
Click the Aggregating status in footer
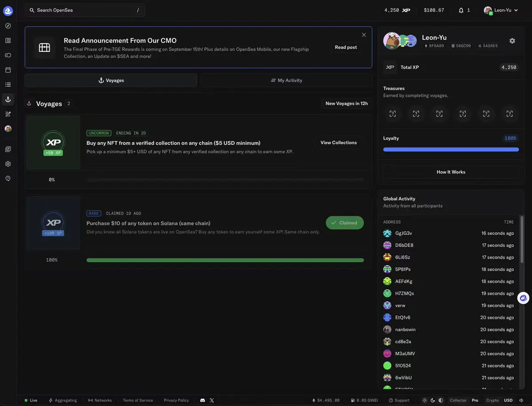(x=63, y=400)
